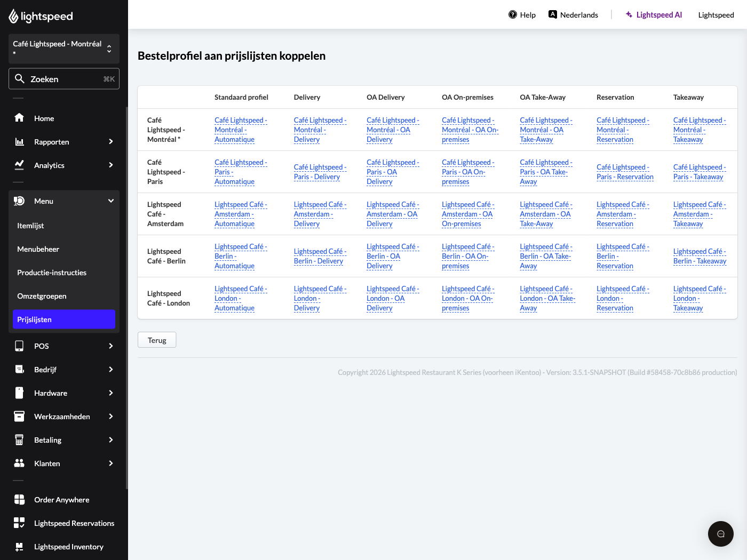
Task: Click the Analytics line chart icon
Action: (x=19, y=165)
